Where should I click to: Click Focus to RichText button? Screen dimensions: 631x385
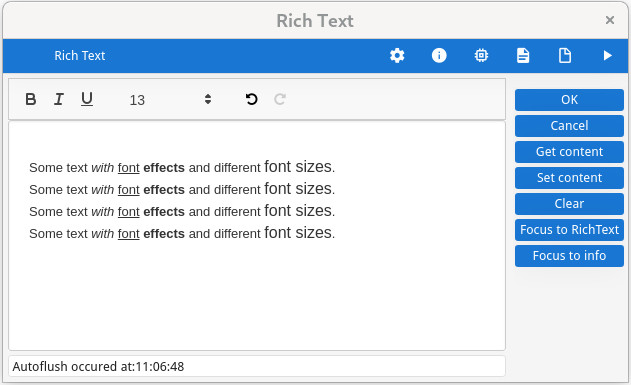(x=569, y=230)
